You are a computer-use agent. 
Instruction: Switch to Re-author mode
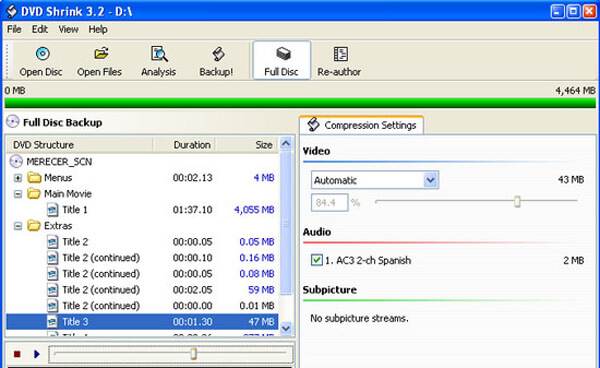coord(339,61)
